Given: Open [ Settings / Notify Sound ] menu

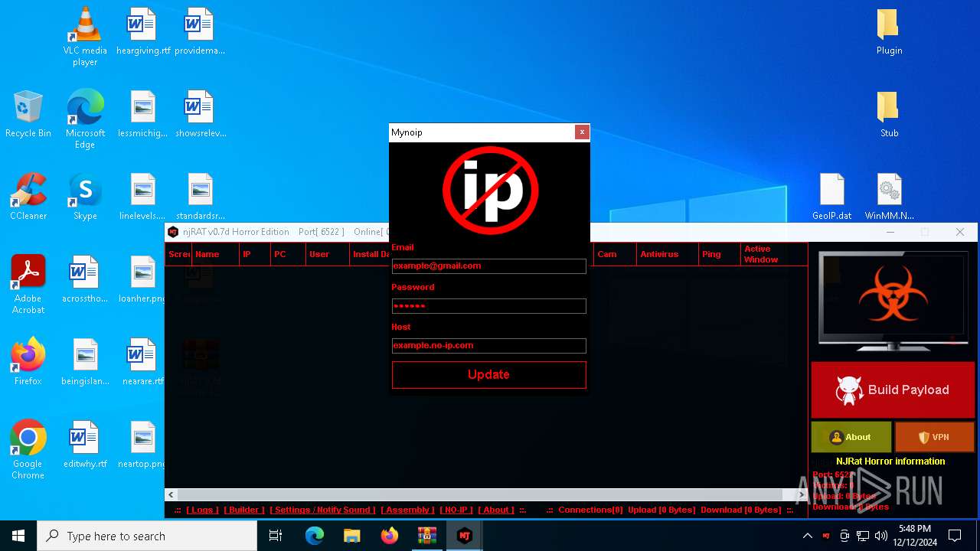Looking at the screenshot, I should click(x=322, y=510).
